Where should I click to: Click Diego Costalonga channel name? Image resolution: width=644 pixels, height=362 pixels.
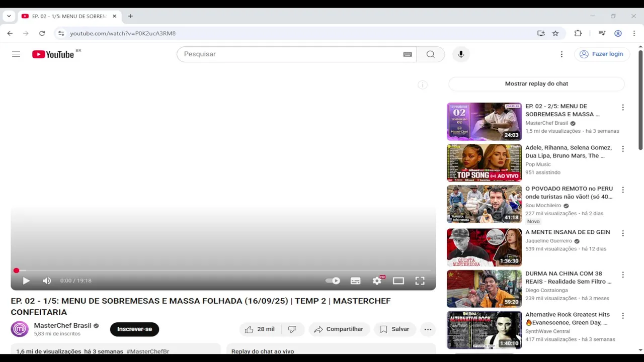click(x=546, y=291)
